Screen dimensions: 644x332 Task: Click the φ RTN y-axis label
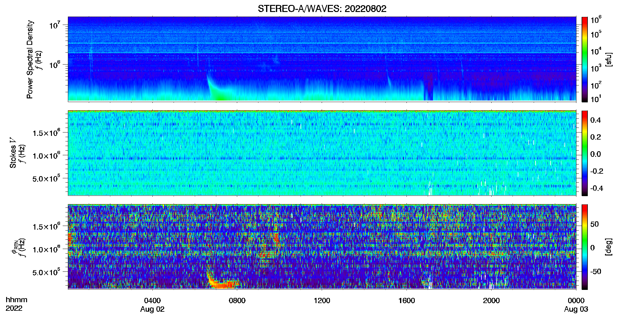click(x=14, y=247)
